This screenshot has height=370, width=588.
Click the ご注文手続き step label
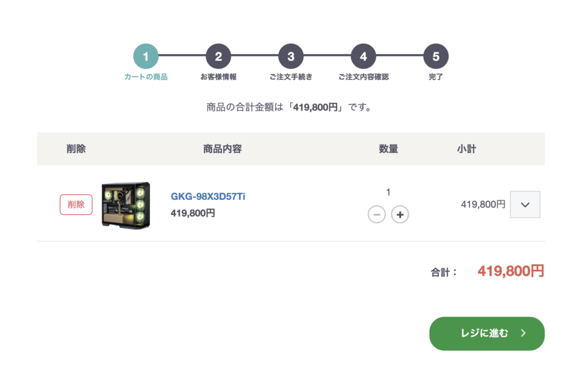coord(291,77)
